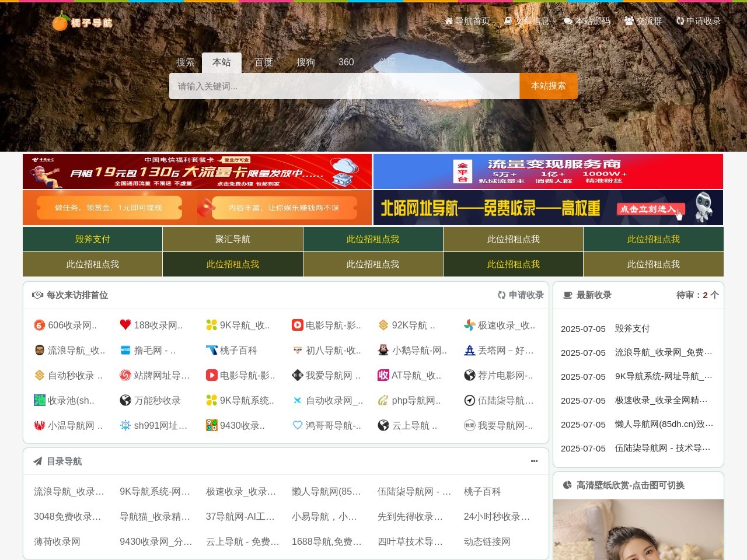Click the play icon beside 电影导航-影

297,325
